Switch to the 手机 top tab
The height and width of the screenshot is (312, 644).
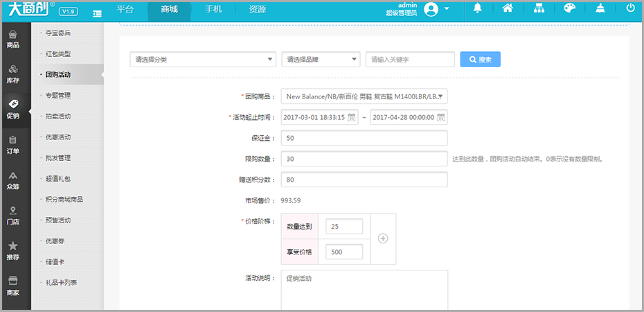click(214, 10)
